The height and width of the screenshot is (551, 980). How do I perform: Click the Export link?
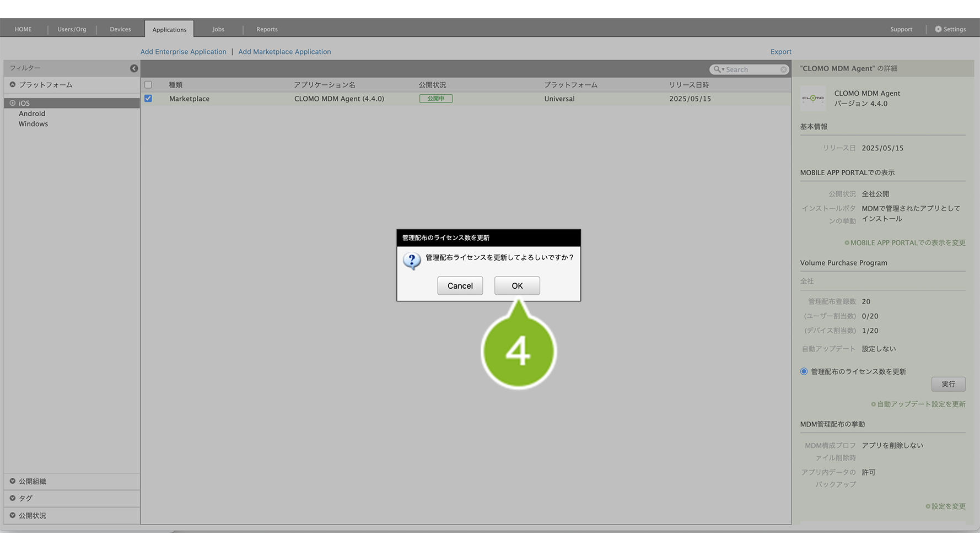780,52
